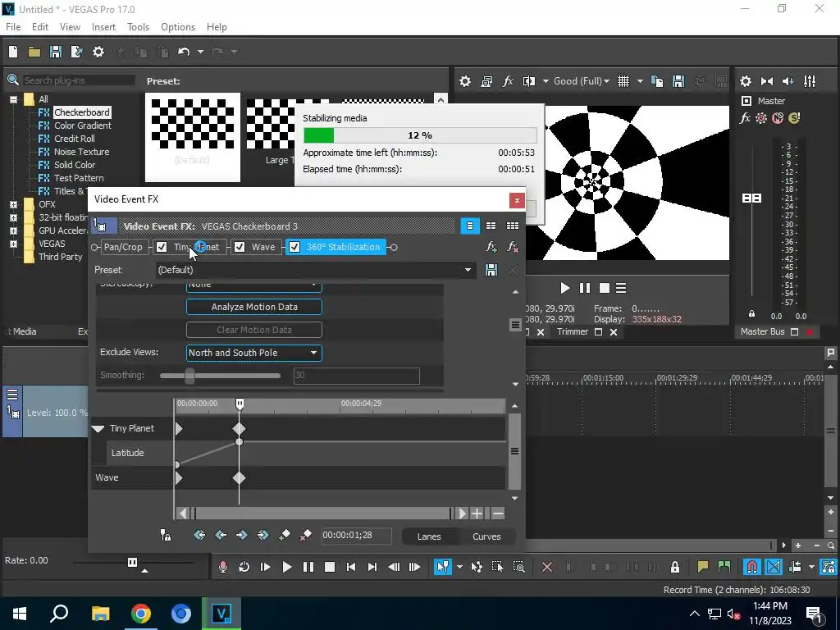This screenshot has height=630, width=840.
Task: Click the Record microphone button
Action: point(223,567)
